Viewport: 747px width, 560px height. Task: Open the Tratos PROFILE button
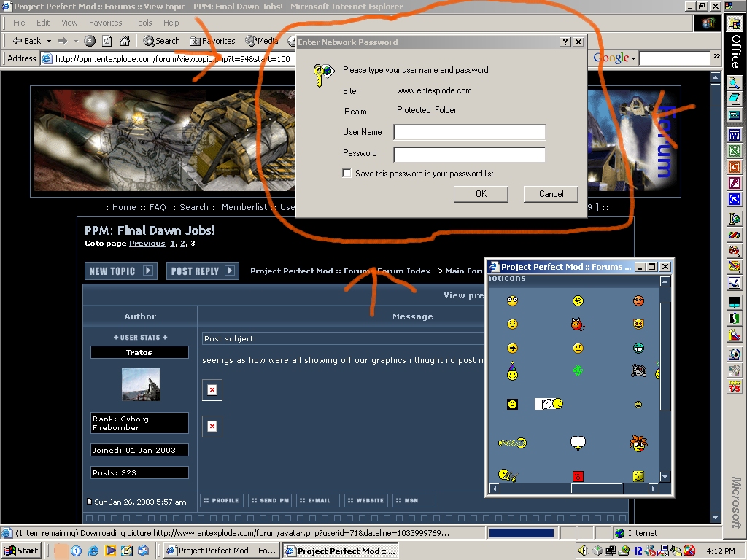click(x=221, y=500)
